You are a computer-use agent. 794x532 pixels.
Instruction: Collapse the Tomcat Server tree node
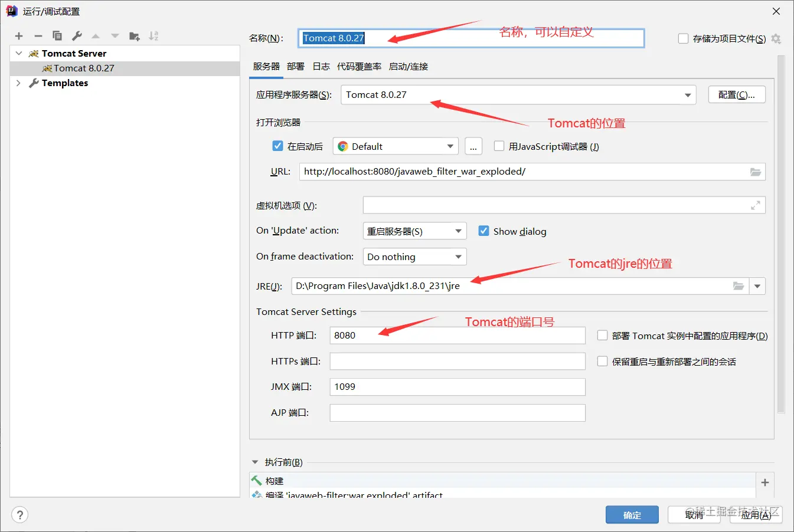coord(19,53)
